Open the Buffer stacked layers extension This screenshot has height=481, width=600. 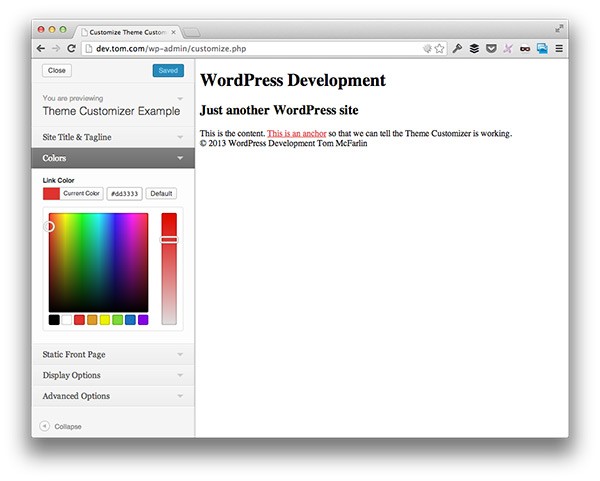pyautogui.click(x=474, y=49)
